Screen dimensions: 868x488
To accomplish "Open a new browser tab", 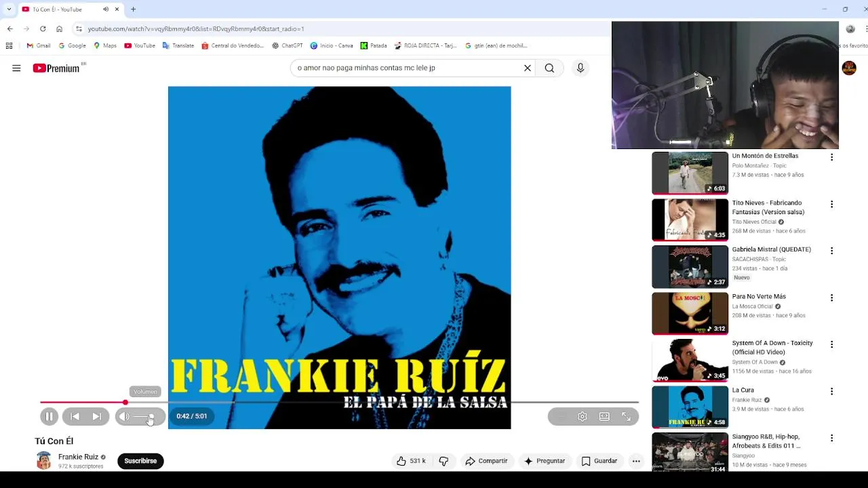I will 133,9.
